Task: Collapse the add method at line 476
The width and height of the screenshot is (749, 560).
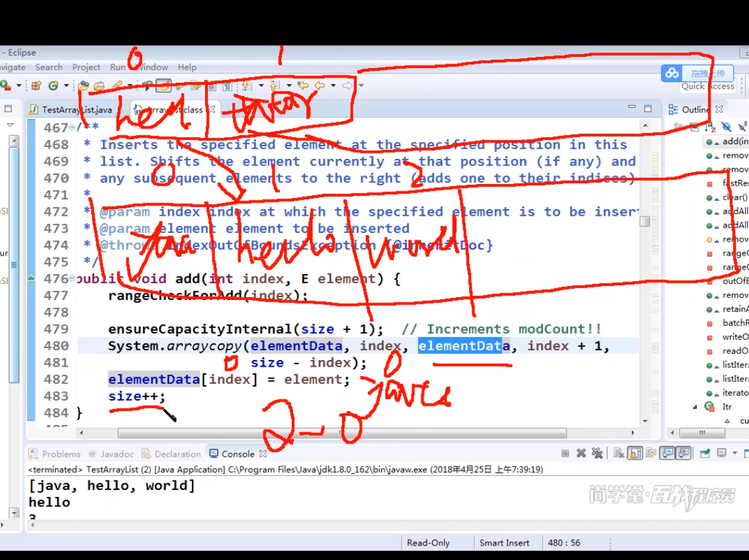Action: pos(72,278)
